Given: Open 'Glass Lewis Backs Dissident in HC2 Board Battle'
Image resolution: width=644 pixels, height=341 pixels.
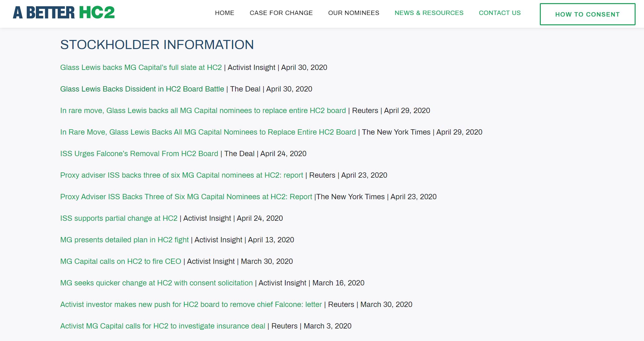Looking at the screenshot, I should [142, 89].
